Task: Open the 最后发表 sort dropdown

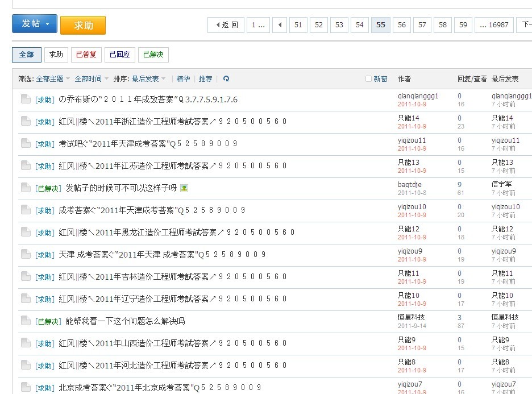Action: click(x=148, y=79)
